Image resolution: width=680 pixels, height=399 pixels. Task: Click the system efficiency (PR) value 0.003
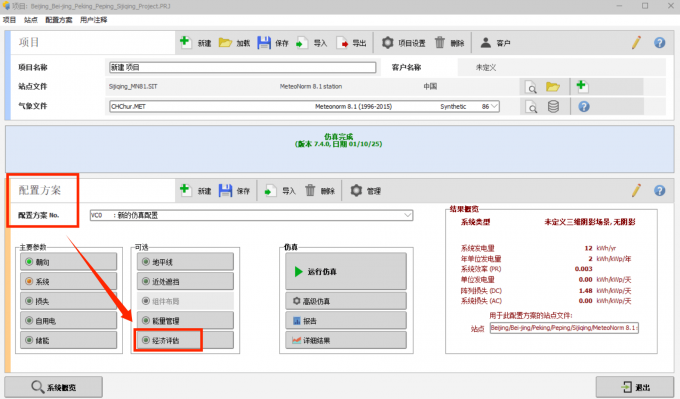tap(583, 269)
